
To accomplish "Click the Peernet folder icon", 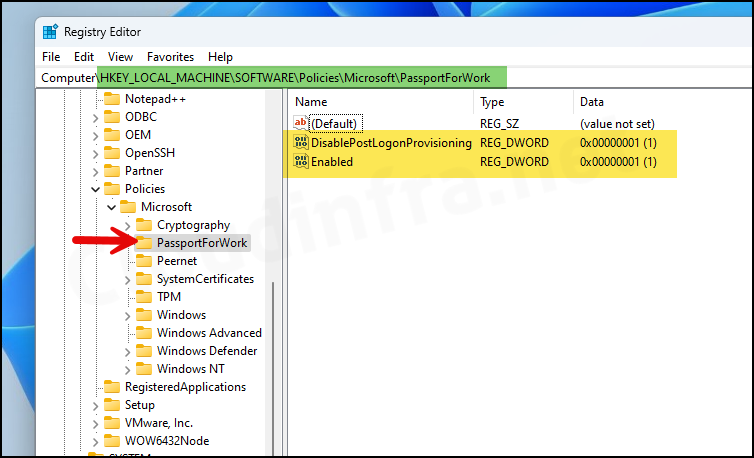I will 144,261.
